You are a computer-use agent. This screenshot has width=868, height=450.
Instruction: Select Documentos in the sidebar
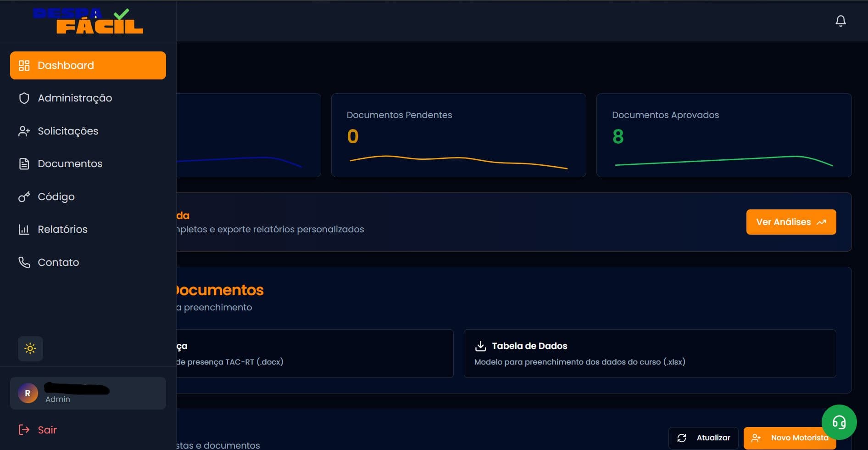(88, 164)
